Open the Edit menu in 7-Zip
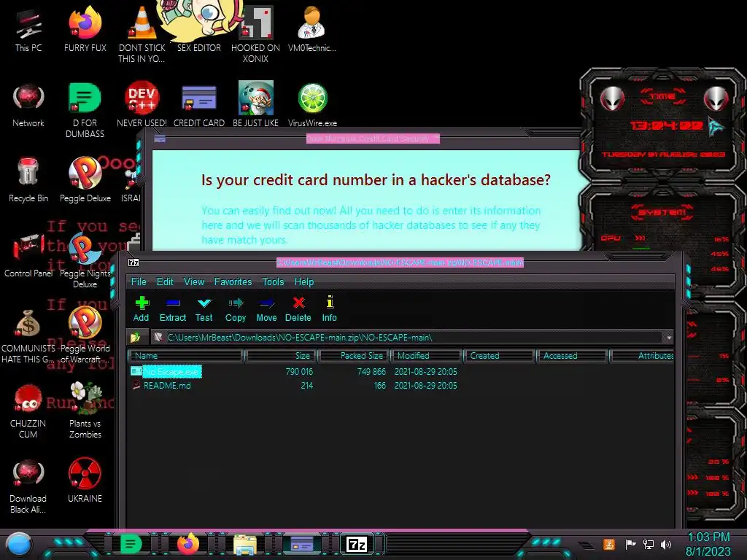 [x=165, y=281]
